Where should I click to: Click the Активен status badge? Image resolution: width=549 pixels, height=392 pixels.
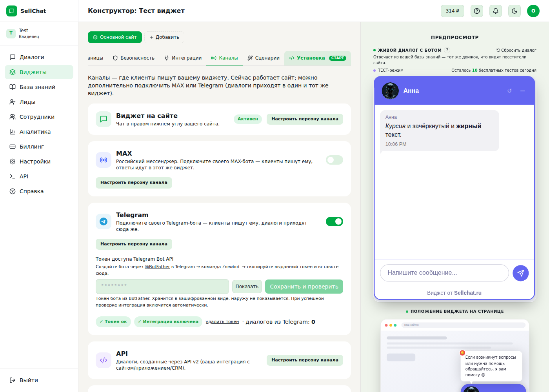click(x=248, y=119)
